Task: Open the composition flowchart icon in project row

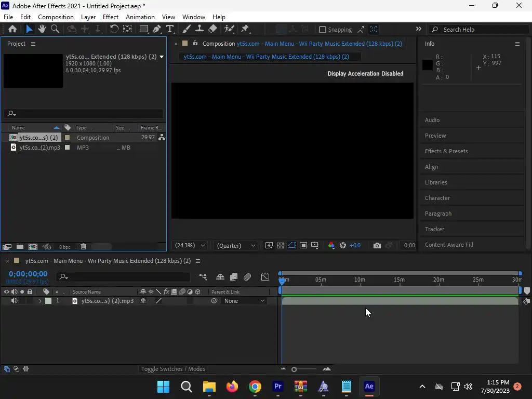Action: [162, 137]
